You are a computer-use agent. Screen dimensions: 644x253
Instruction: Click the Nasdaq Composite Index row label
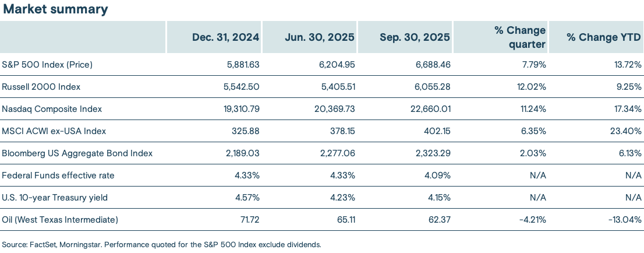[x=52, y=108]
